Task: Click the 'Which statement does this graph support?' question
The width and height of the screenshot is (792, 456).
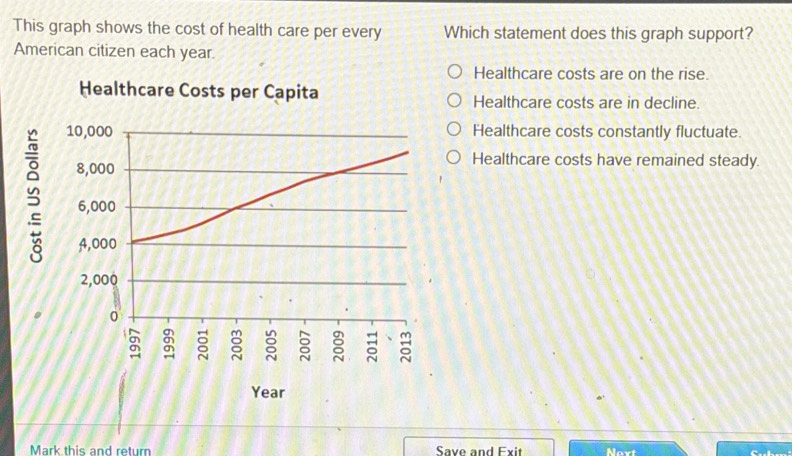Action: click(x=598, y=33)
